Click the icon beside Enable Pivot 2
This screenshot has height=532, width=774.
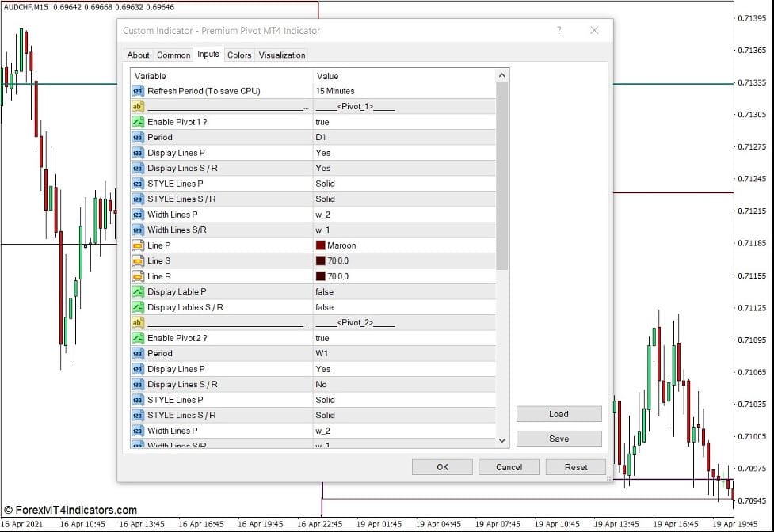point(138,338)
